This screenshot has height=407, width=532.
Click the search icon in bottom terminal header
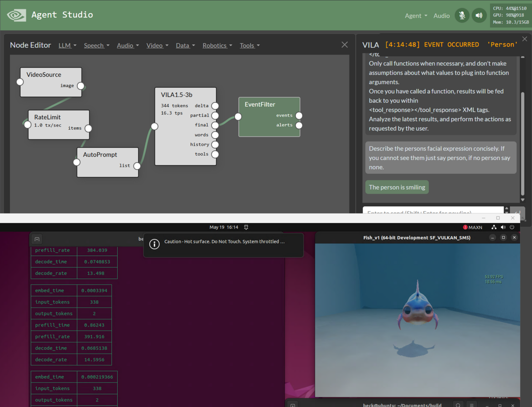[x=458, y=405]
